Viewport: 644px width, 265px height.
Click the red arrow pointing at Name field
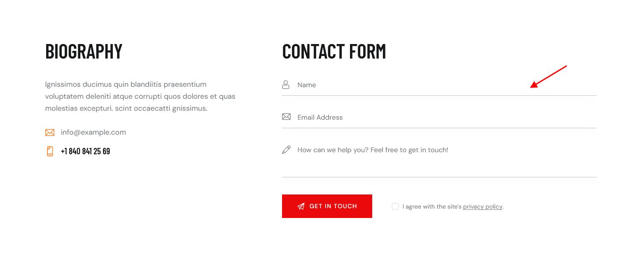pos(548,77)
